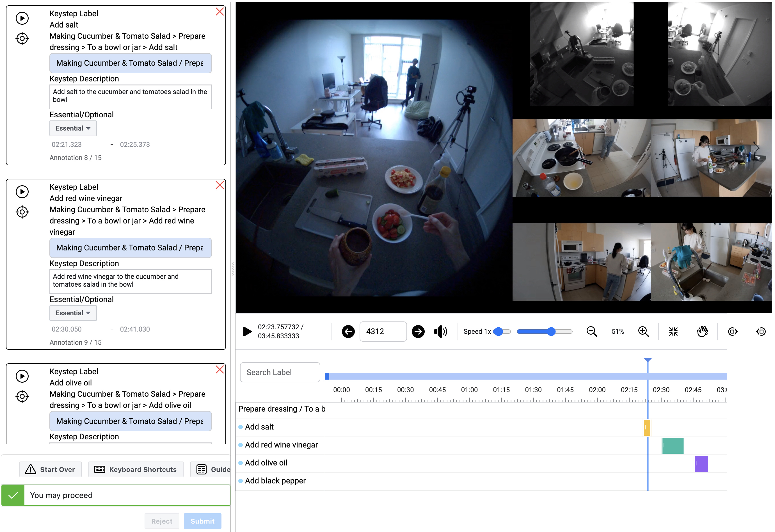Delete the Add olive oil annotation
This screenshot has height=532, width=775.
point(220,369)
